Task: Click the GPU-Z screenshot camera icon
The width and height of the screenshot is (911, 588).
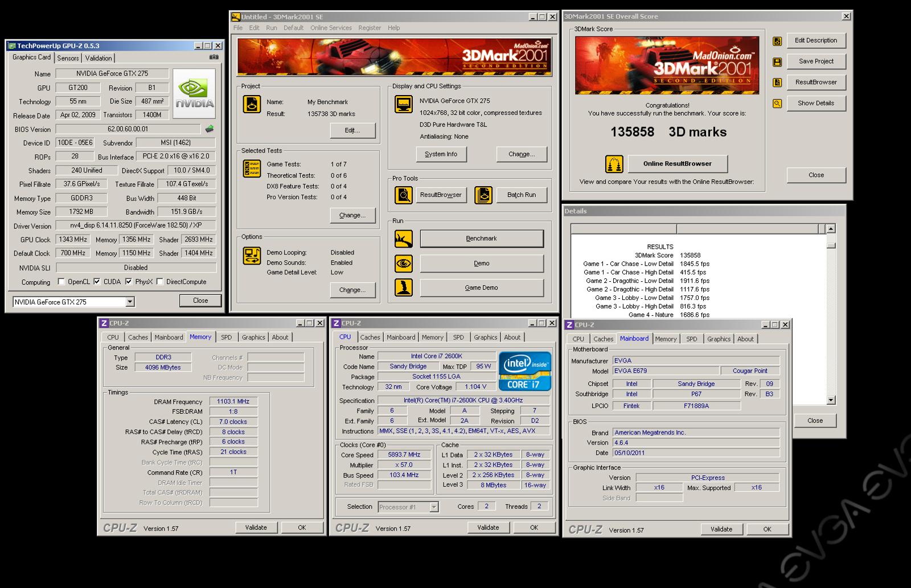Action: 214,57
